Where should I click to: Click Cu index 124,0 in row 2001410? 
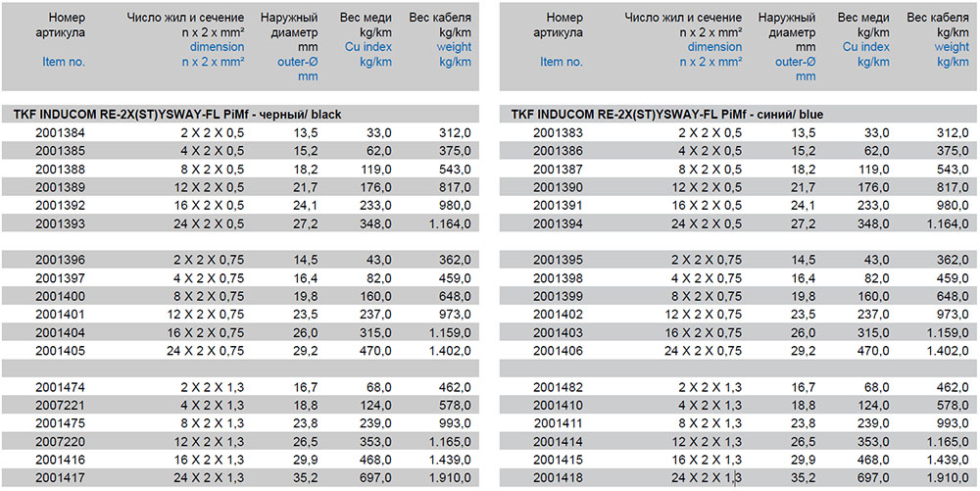click(x=874, y=406)
